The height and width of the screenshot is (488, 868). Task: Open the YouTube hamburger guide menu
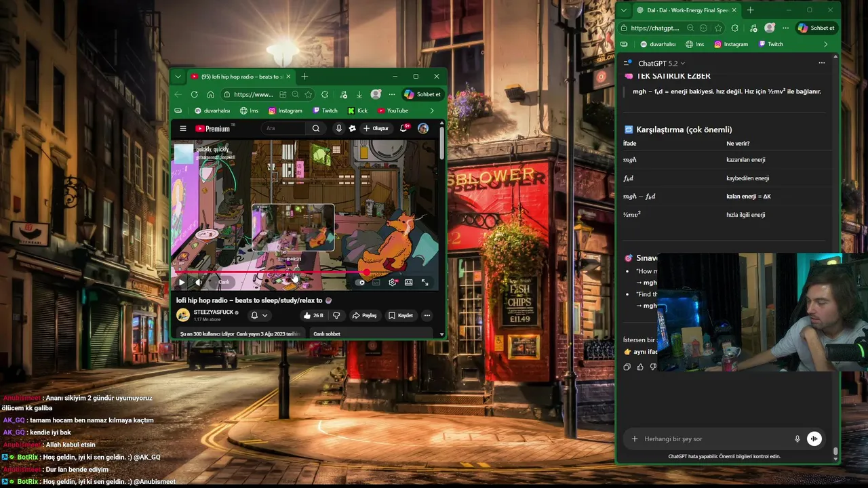(x=182, y=128)
